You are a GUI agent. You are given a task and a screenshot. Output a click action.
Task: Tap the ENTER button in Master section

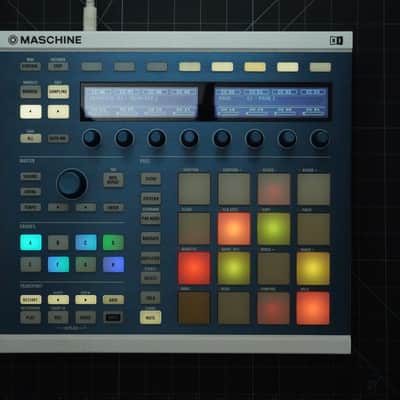point(113,207)
